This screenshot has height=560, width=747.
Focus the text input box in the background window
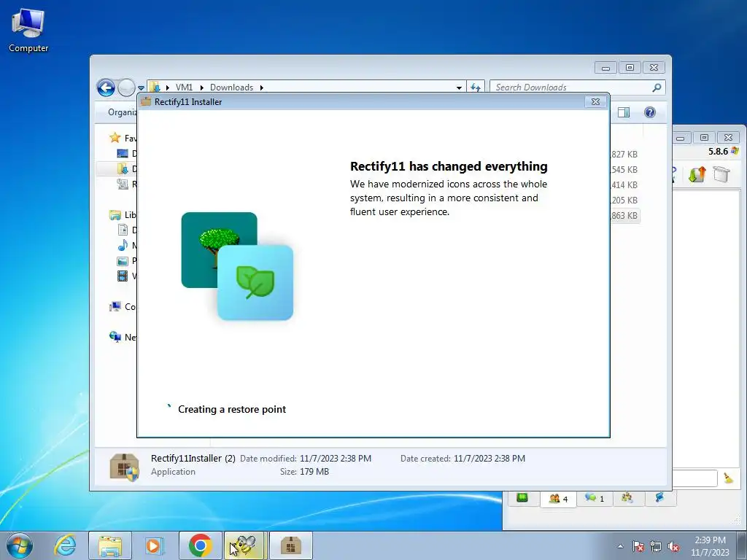click(x=694, y=478)
